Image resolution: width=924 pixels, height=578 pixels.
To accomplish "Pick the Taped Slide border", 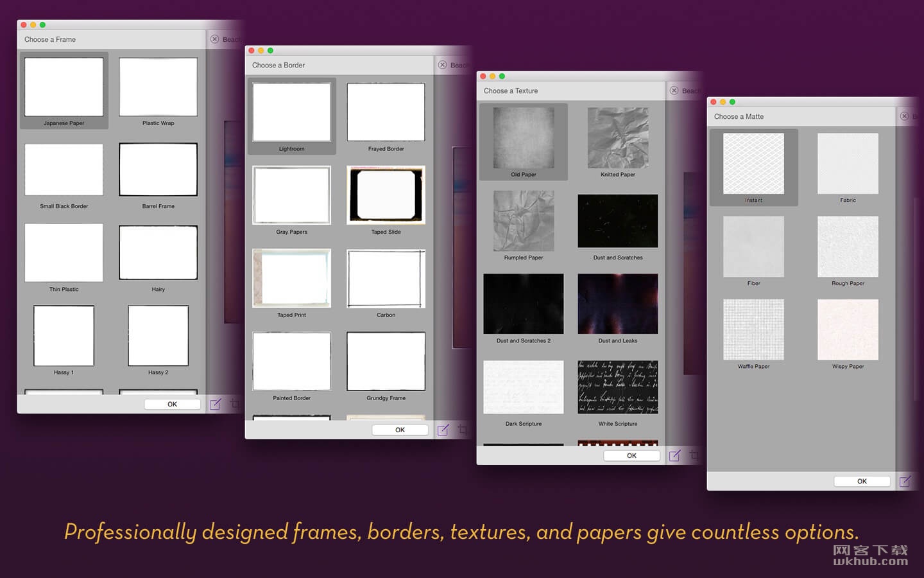I will (386, 195).
